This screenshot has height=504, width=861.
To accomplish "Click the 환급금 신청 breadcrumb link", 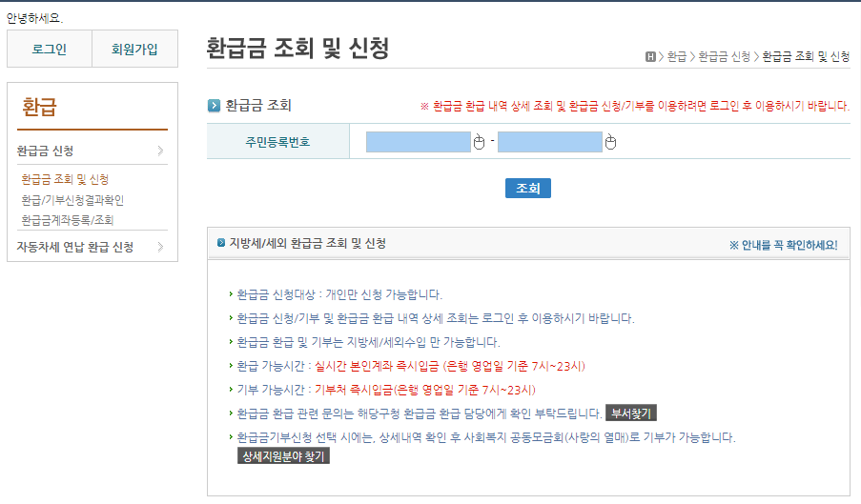I will (x=725, y=56).
